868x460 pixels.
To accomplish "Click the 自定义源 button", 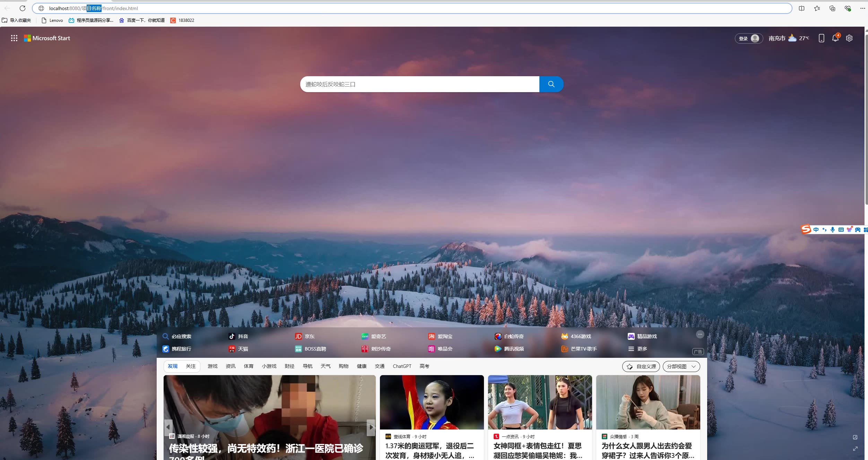I will 641,366.
